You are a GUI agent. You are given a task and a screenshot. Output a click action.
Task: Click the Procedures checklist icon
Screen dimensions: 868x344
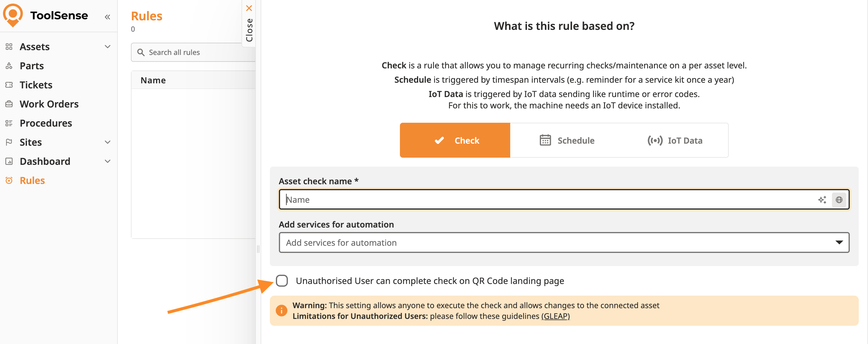[x=9, y=123]
